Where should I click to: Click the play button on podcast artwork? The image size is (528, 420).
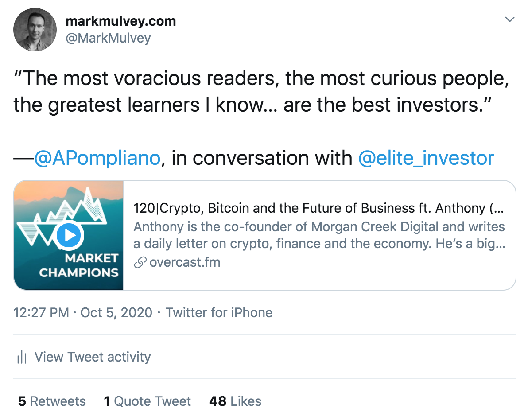[69, 235]
